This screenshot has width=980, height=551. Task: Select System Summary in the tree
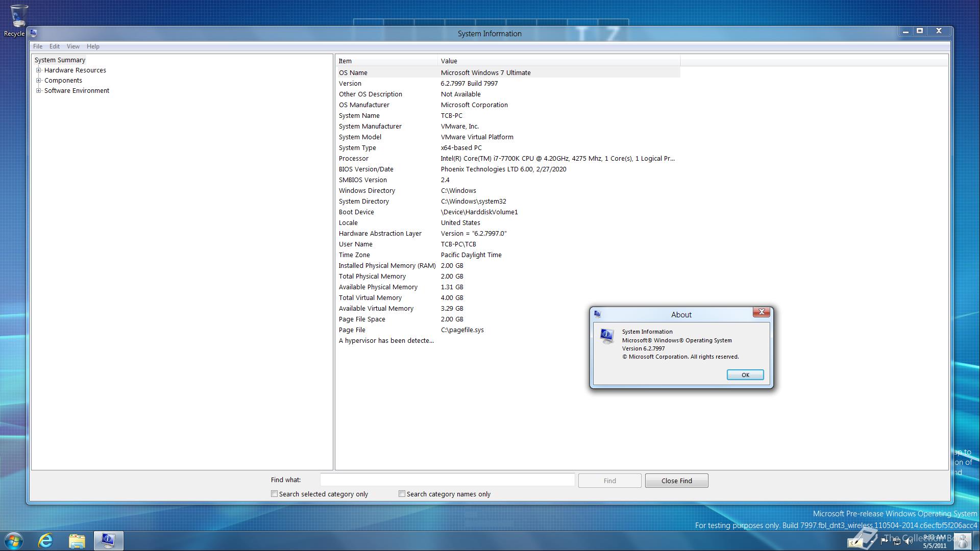pyautogui.click(x=60, y=60)
